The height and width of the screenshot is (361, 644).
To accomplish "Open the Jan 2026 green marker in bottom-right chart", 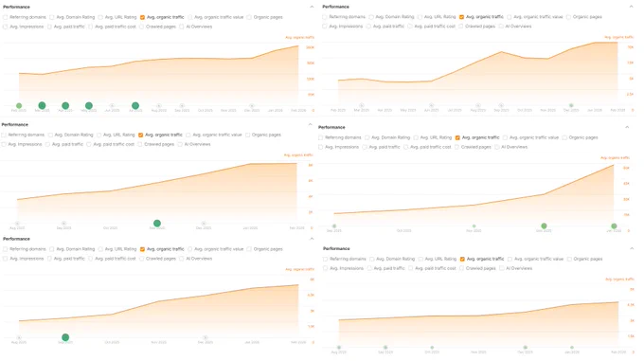I will click(x=572, y=348).
